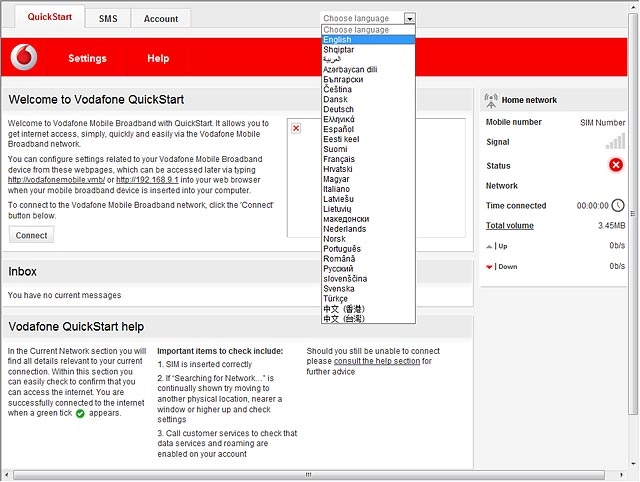640x482 pixels.
Task: Click the horizontal scrollbar thumb
Action: click(x=309, y=475)
